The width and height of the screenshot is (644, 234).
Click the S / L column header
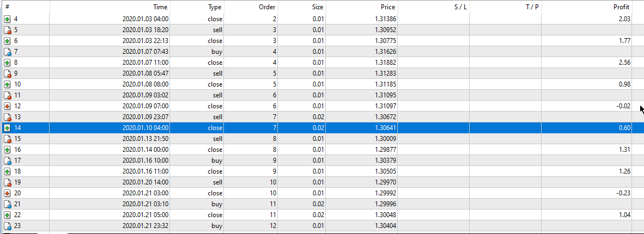point(433,7)
